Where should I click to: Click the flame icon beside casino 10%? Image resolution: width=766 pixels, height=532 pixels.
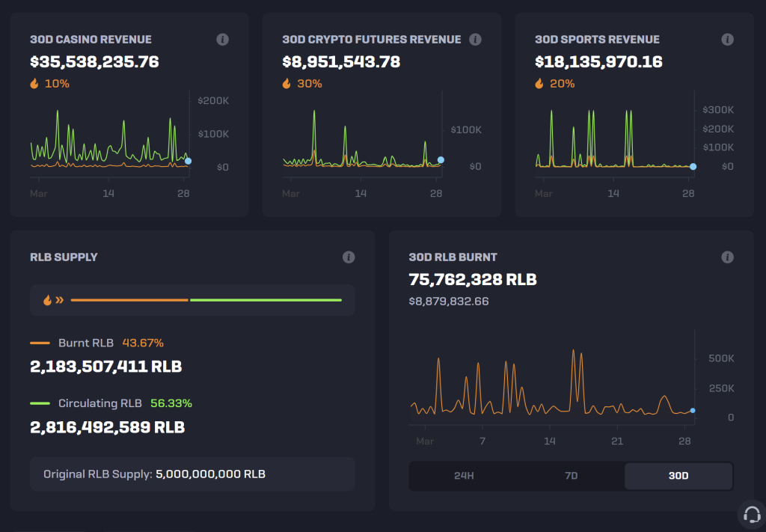tap(34, 84)
